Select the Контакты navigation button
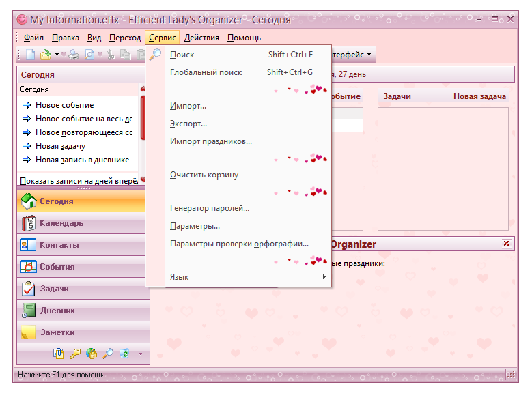Screen dimensions: 532x402 tap(83, 245)
